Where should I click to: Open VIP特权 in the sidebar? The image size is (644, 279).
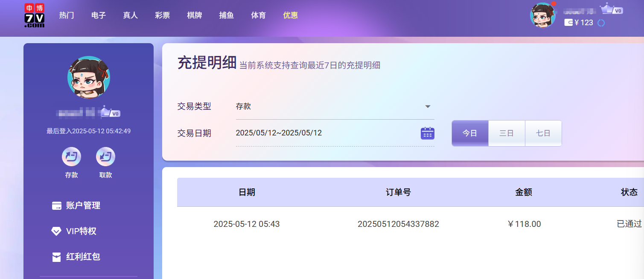(81, 231)
